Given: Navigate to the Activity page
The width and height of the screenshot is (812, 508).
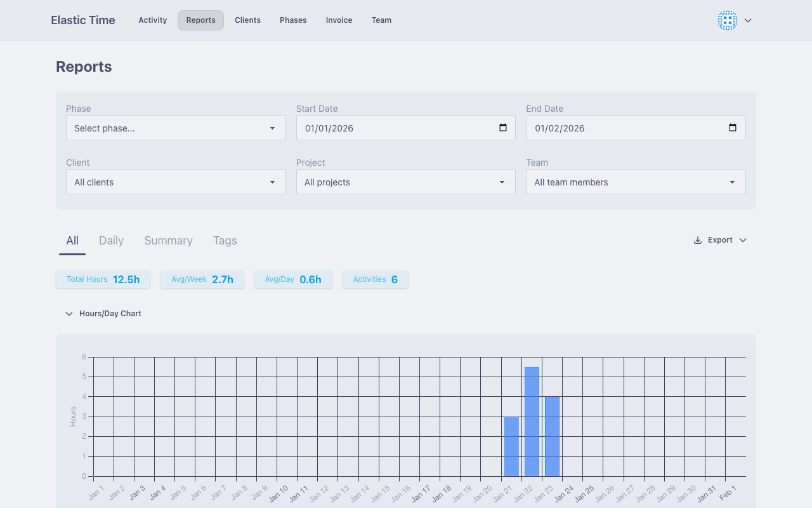Looking at the screenshot, I should tap(152, 20).
